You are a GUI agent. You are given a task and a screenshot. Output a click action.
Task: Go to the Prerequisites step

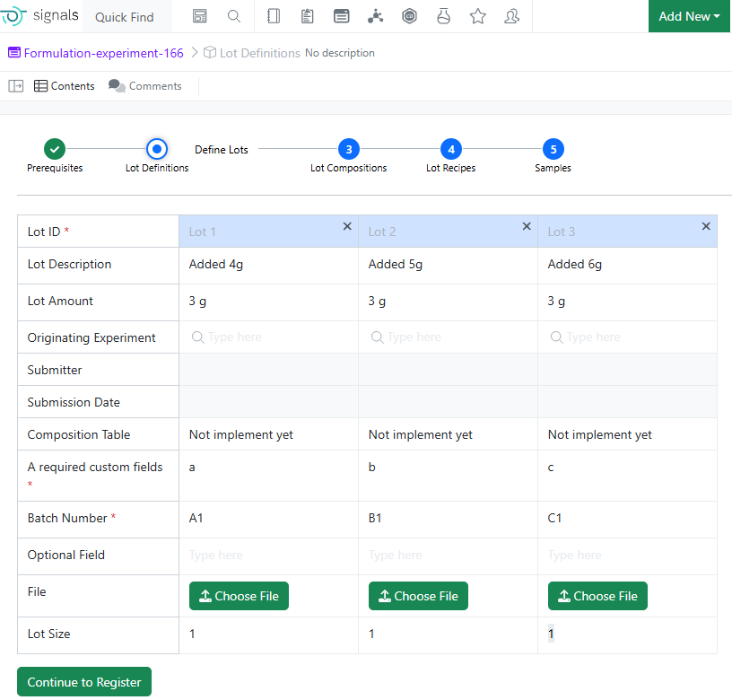pos(55,149)
